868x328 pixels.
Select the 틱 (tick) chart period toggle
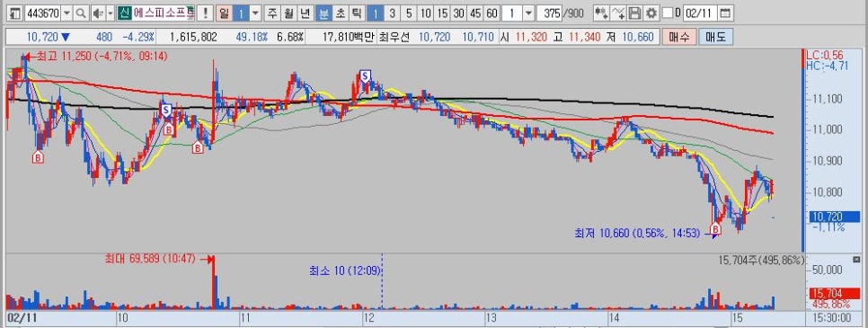pos(358,13)
